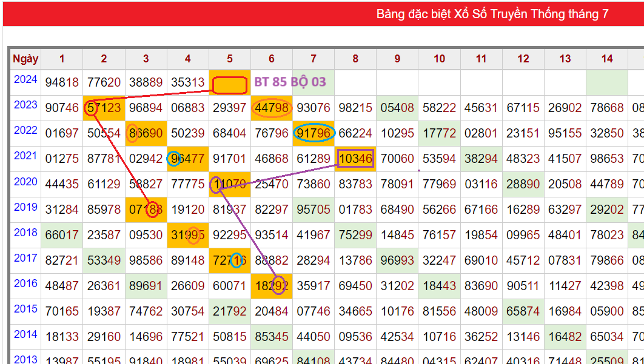The height and width of the screenshot is (364, 644).
Task: Click the 'Ngày' column header
Action: click(x=25, y=59)
